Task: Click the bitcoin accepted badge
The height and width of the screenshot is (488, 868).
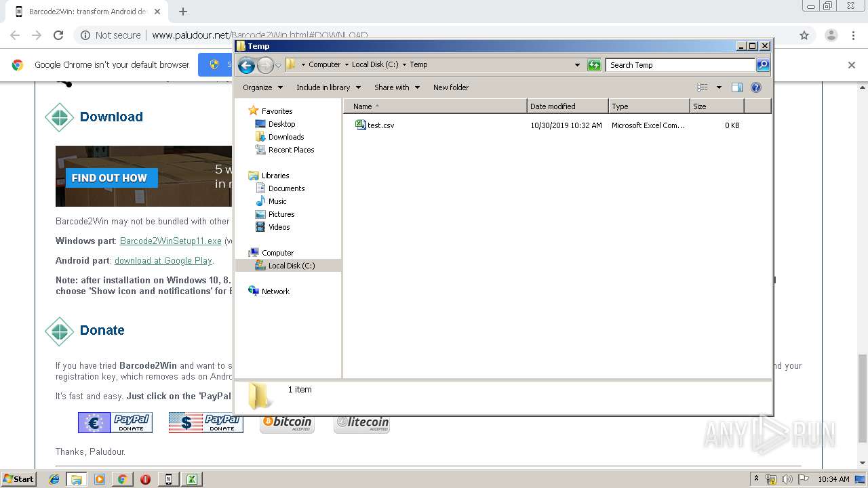Action: point(287,423)
